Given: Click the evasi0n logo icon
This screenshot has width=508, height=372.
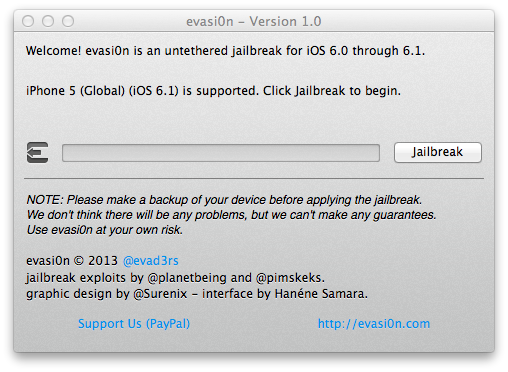Looking at the screenshot, I should tap(37, 153).
